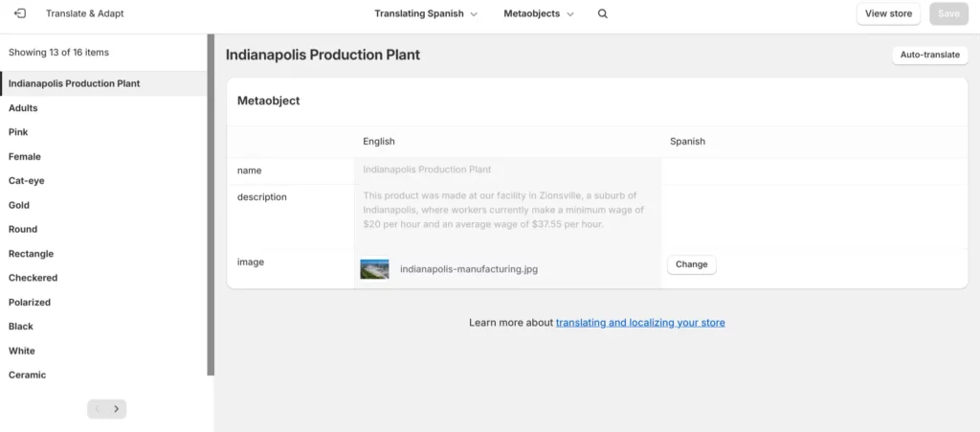
Task: Click the Spanish description translation field
Action: pos(814,216)
